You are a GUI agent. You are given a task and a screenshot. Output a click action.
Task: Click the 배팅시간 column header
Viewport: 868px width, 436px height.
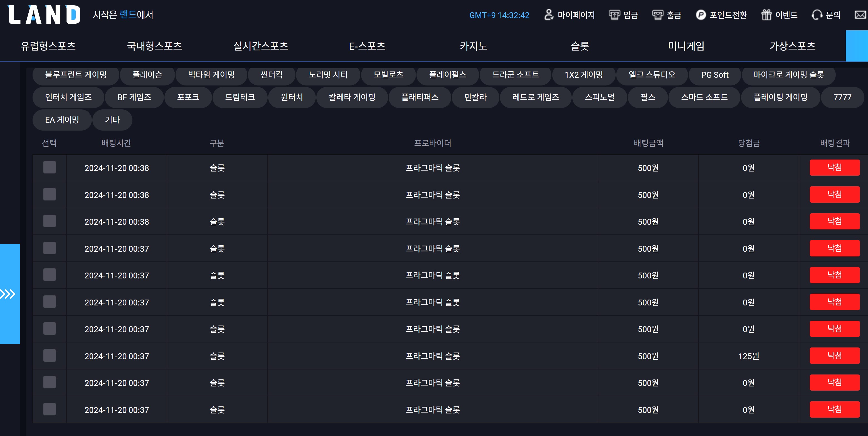point(116,143)
